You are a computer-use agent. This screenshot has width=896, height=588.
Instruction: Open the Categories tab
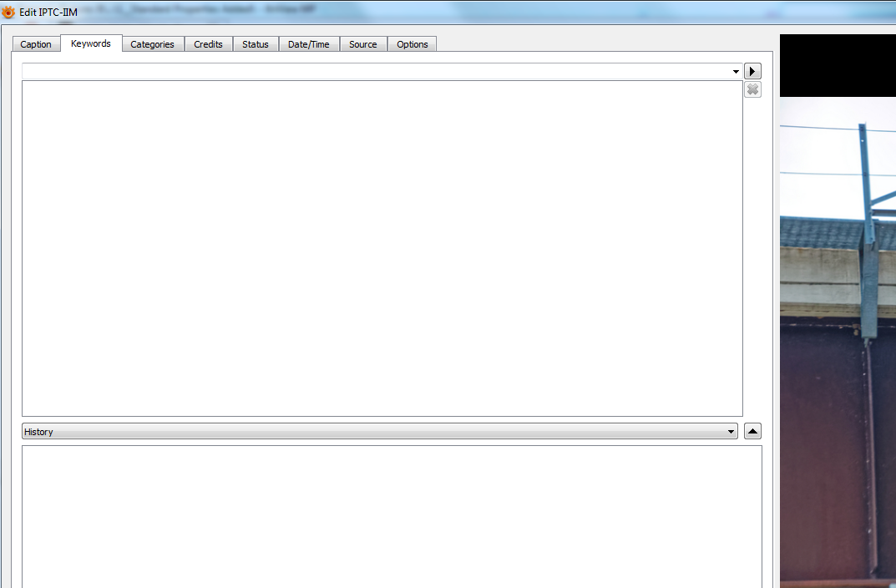click(x=152, y=44)
